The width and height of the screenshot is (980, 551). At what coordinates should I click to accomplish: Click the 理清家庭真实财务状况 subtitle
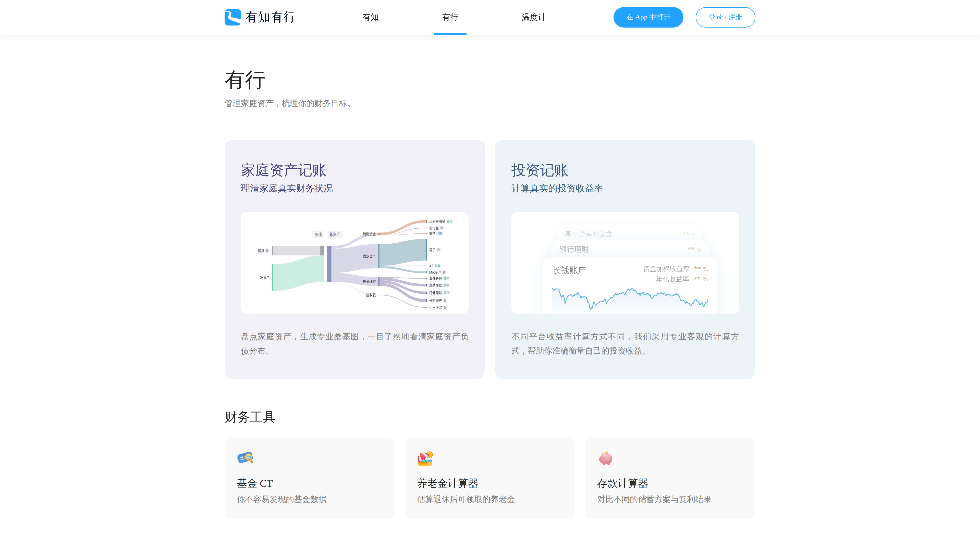click(286, 188)
